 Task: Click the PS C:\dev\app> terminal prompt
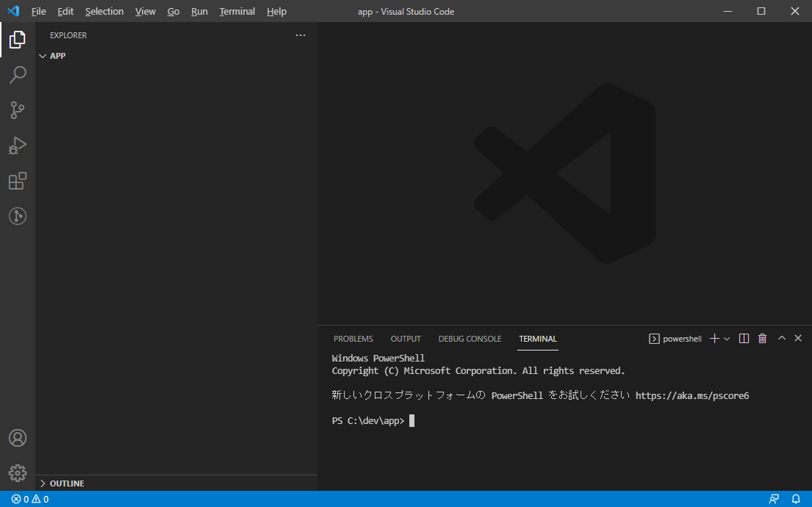point(368,420)
